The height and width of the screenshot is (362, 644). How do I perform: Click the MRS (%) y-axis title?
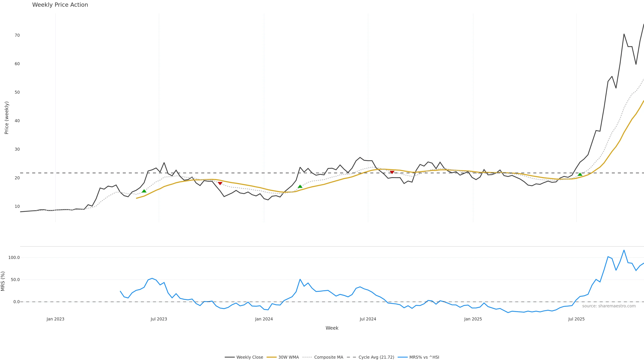pos(3,281)
